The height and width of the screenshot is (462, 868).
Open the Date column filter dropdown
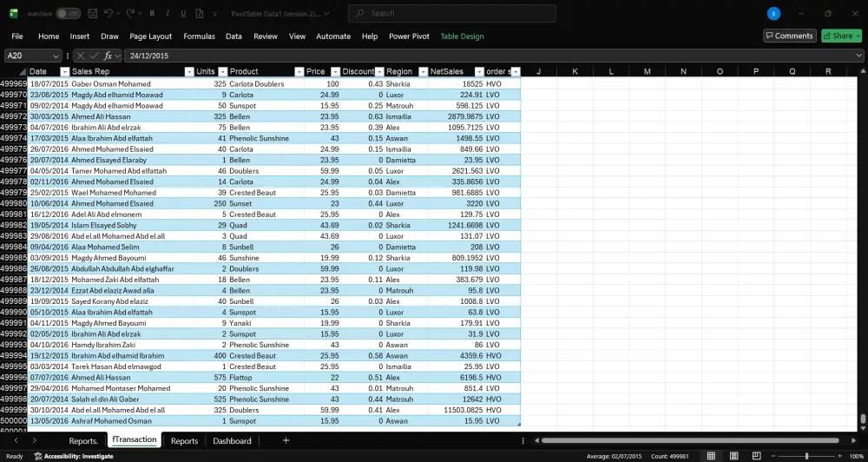coord(65,71)
